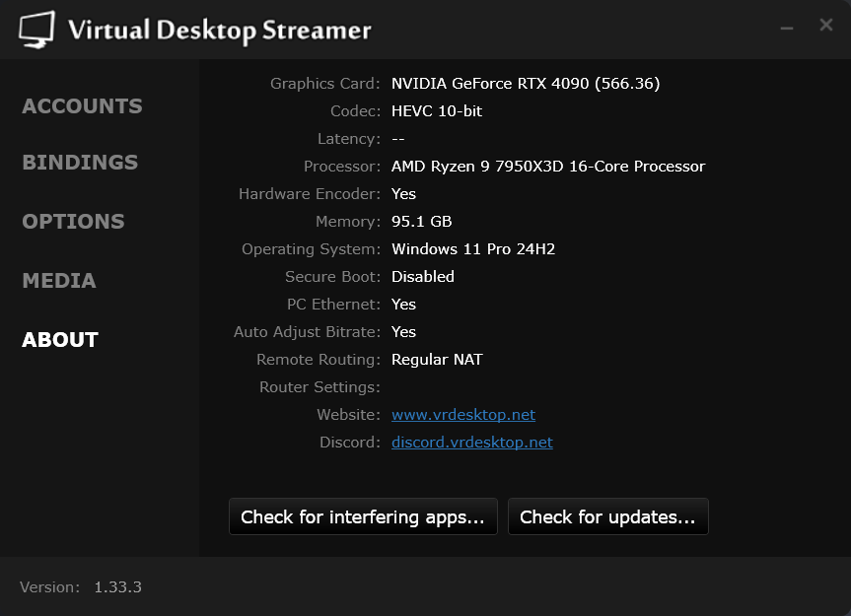Click Check for interfering apps
The image size is (851, 616).
[x=363, y=515]
